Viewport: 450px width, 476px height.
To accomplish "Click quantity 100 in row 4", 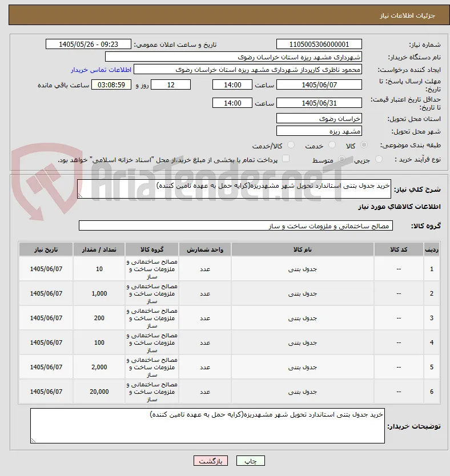I will [x=99, y=343].
